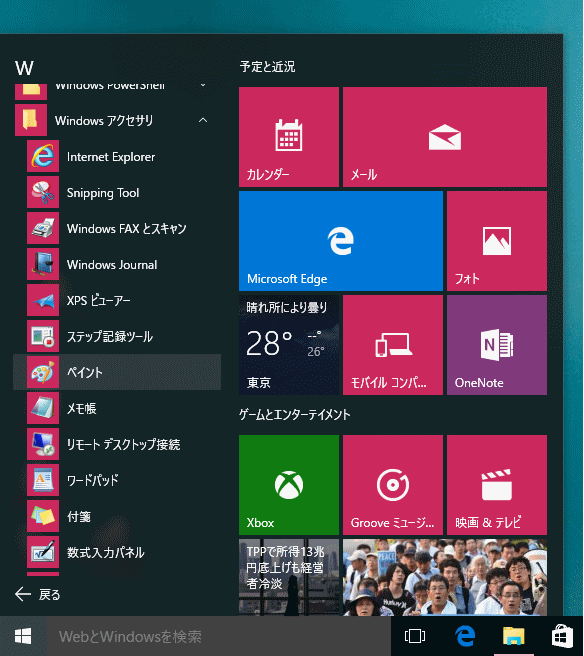This screenshot has width=584, height=656.
Task: Open Store from the taskbar
Action: [562, 636]
